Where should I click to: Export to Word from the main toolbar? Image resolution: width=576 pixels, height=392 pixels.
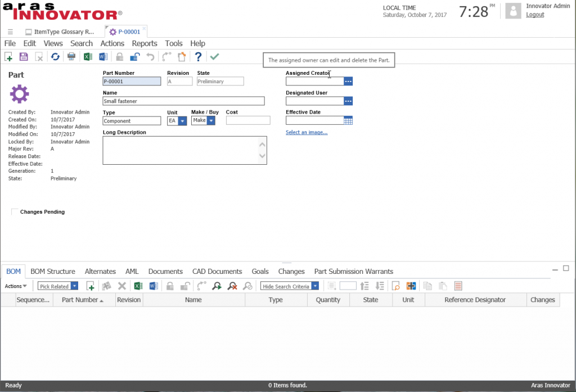click(x=103, y=57)
